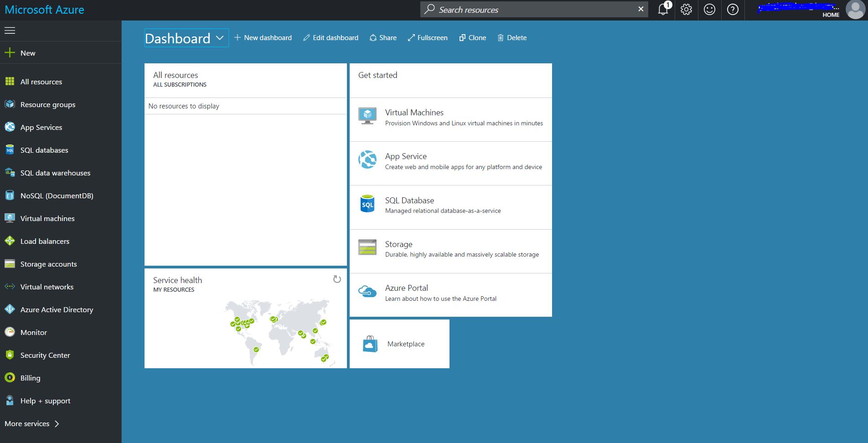Refresh the Service health tile

(x=337, y=279)
